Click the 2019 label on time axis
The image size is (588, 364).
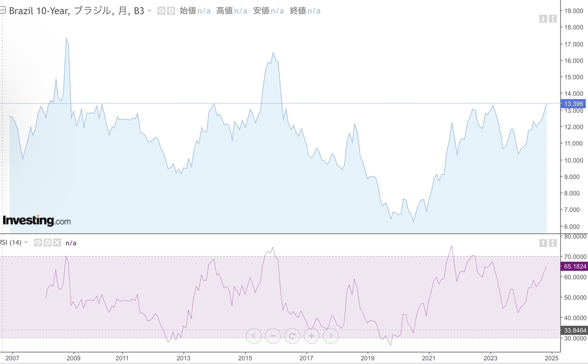(x=368, y=358)
